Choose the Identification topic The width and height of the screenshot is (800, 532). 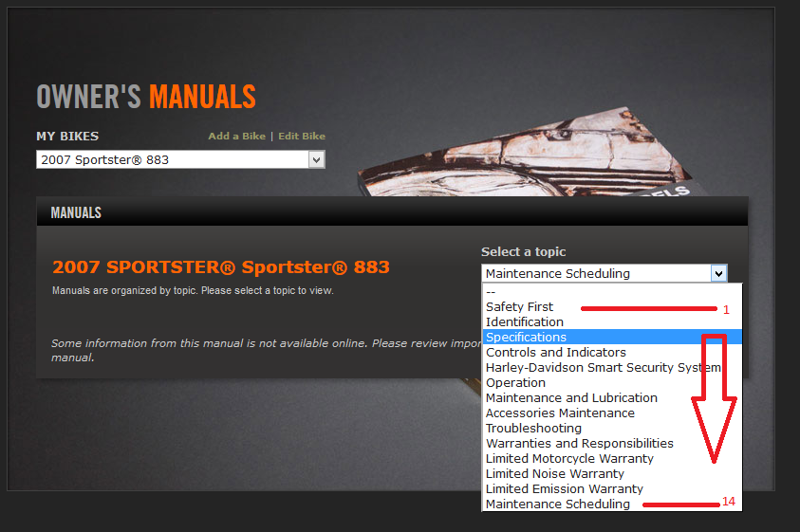tap(524, 322)
